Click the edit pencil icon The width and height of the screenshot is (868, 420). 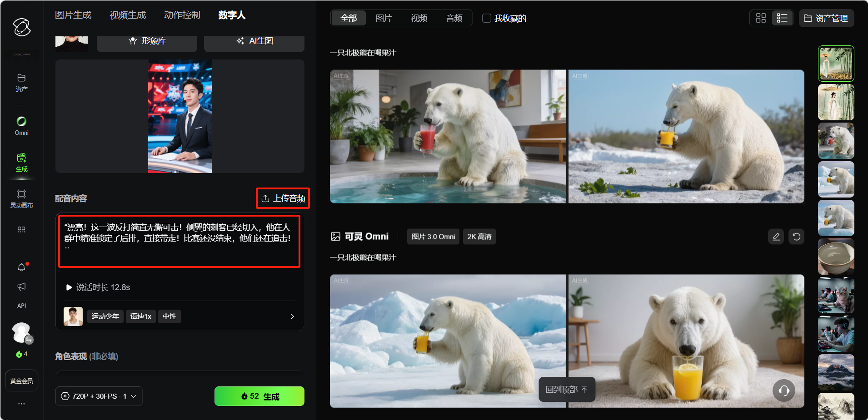[x=776, y=237]
